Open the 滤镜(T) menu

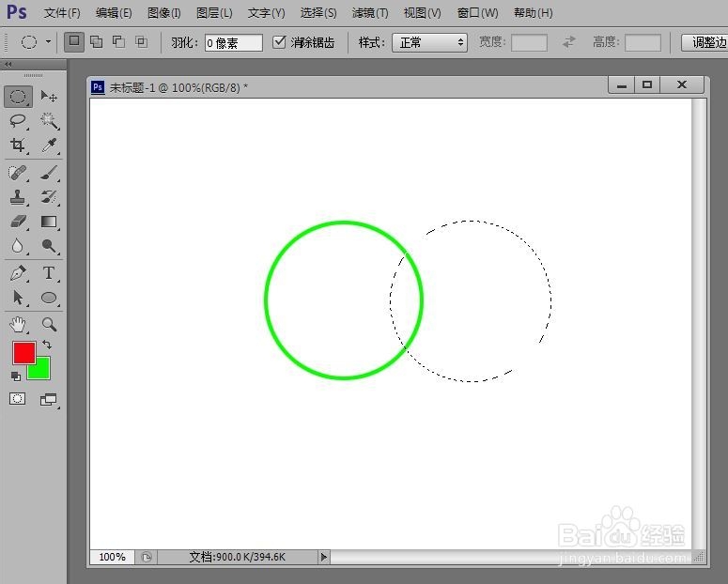[370, 13]
